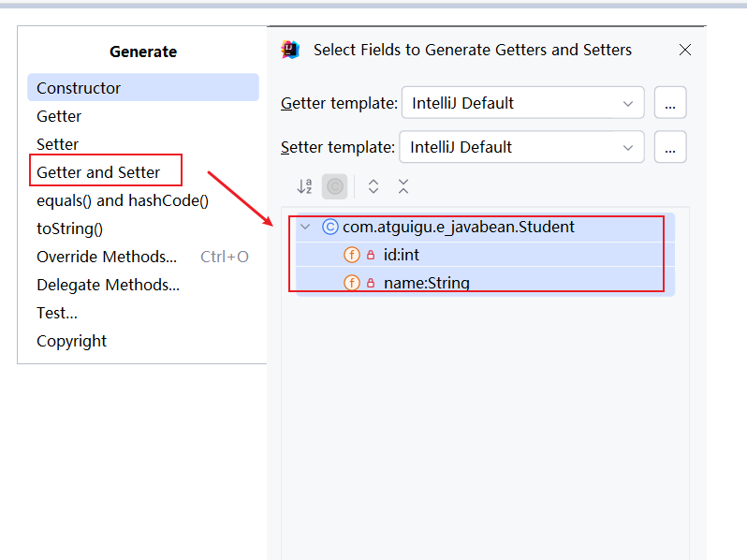Open Getter template browse button
Viewport: 747px width, 560px height.
[670, 104]
